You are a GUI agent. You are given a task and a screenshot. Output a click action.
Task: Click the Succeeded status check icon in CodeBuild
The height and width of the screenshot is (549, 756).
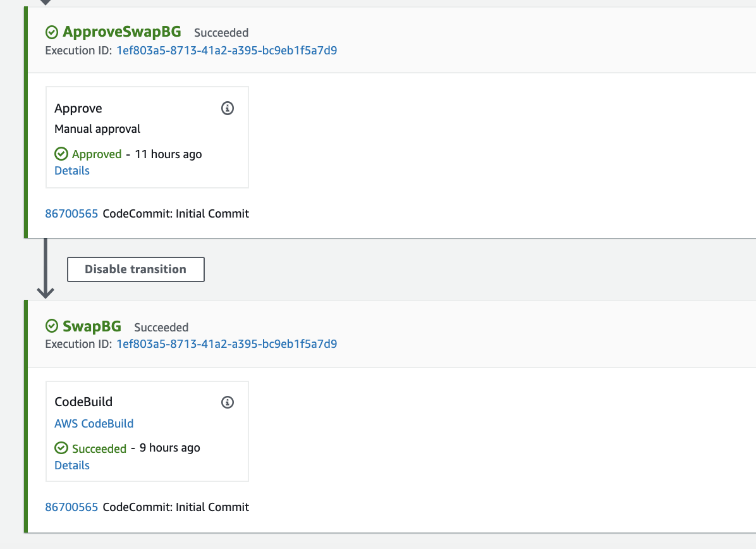tap(61, 448)
